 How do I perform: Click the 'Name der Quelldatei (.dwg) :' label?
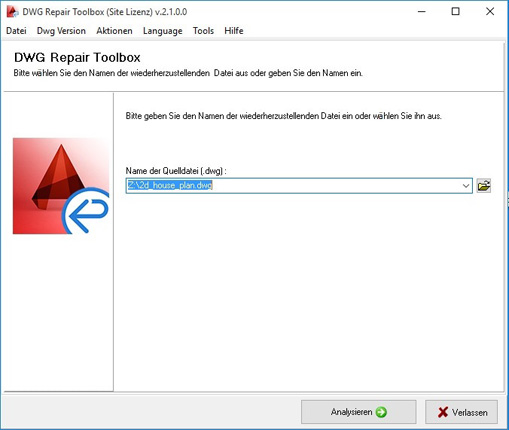176,171
